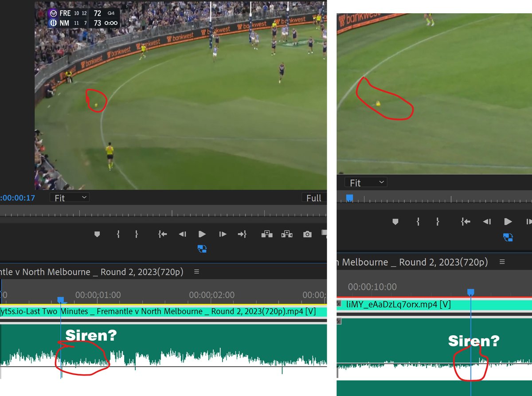Open the Full playback resolution dropdown
Image resolution: width=532 pixels, height=396 pixels.
[314, 198]
